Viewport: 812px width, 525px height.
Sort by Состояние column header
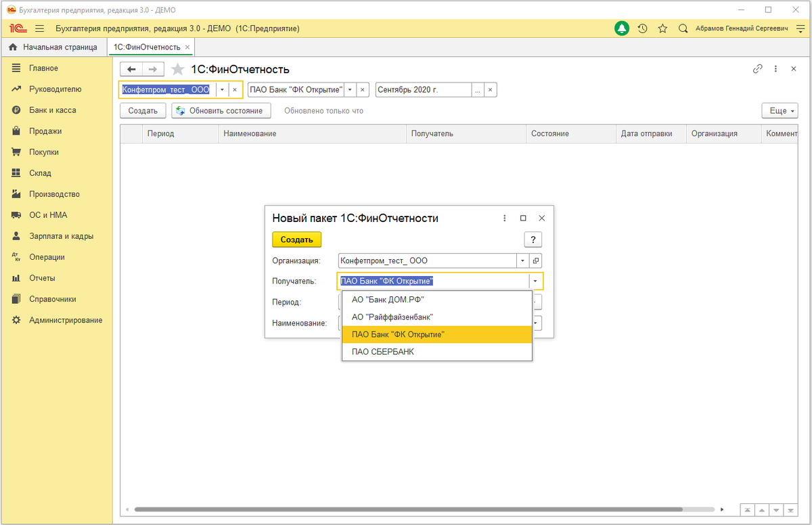(x=570, y=133)
